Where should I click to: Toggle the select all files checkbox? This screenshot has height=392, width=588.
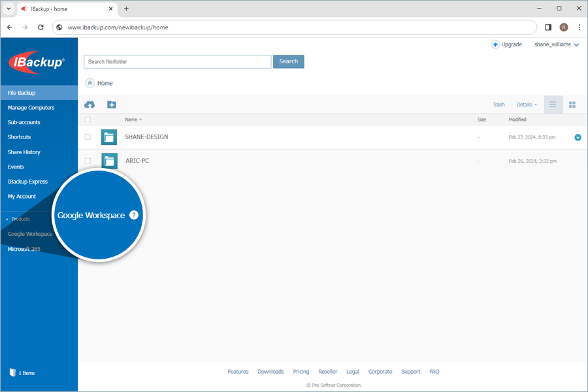(88, 120)
